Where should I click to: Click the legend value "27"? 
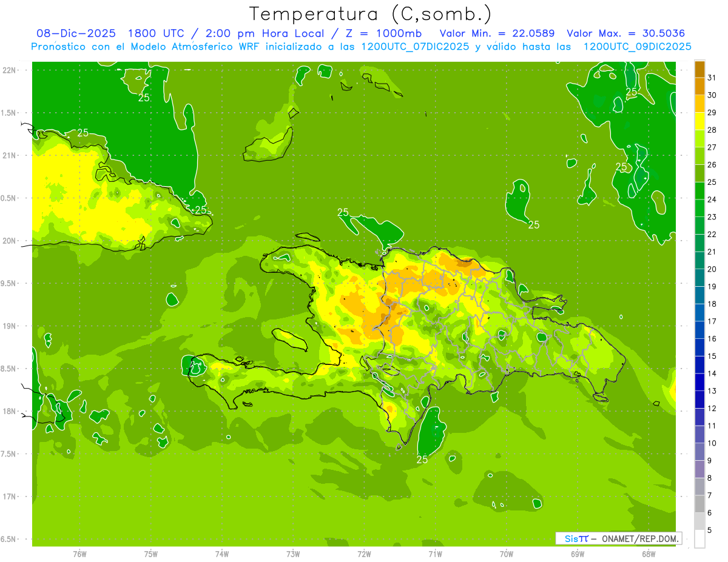[x=712, y=147]
